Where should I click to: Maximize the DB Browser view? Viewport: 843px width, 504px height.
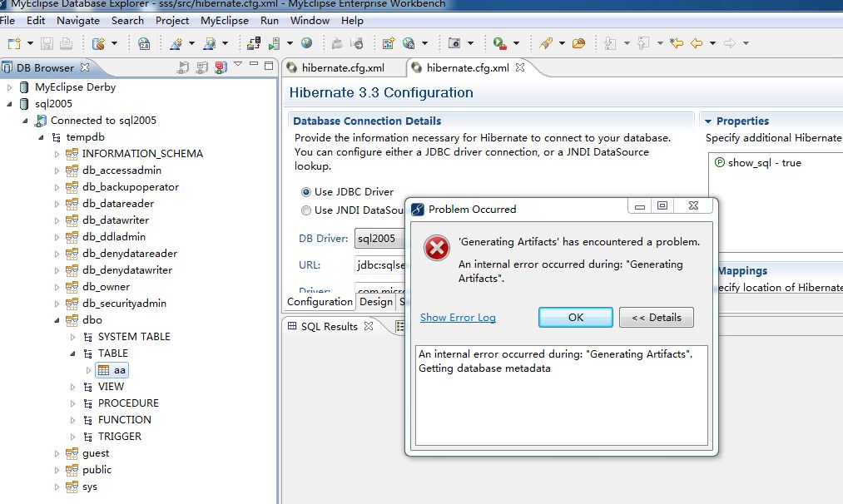click(269, 66)
